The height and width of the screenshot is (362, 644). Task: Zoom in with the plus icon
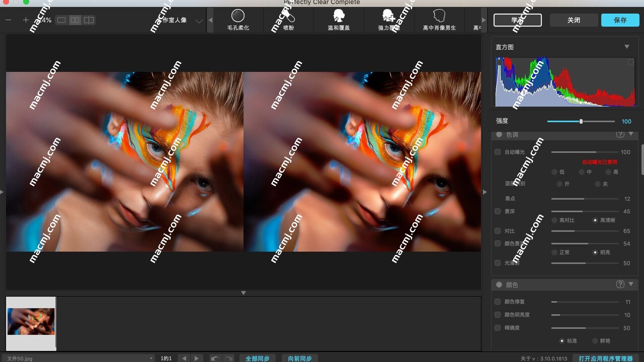point(26,20)
